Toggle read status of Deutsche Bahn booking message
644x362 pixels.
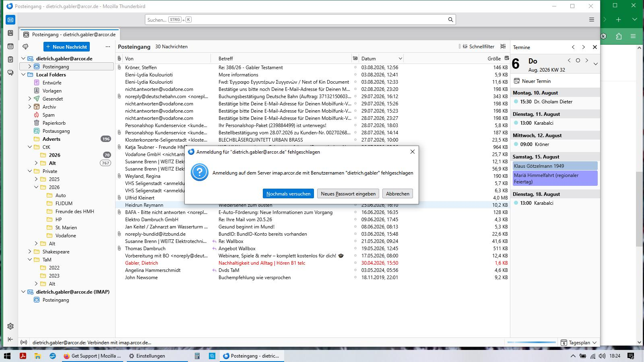[x=355, y=97]
